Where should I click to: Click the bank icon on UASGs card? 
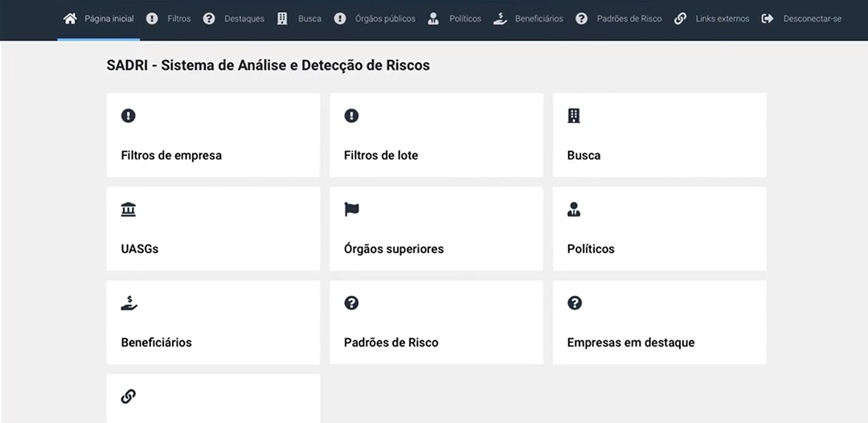129,209
